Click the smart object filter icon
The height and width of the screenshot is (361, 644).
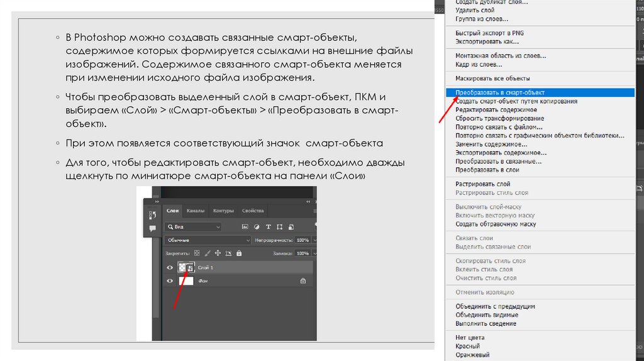tap(291, 227)
